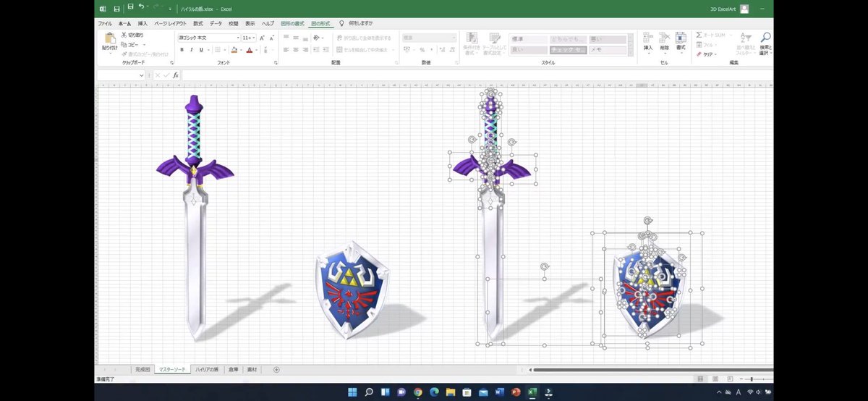Toggle Align text left

click(286, 50)
